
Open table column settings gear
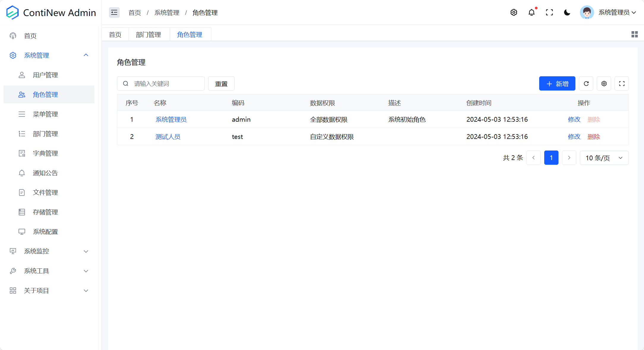pyautogui.click(x=604, y=83)
